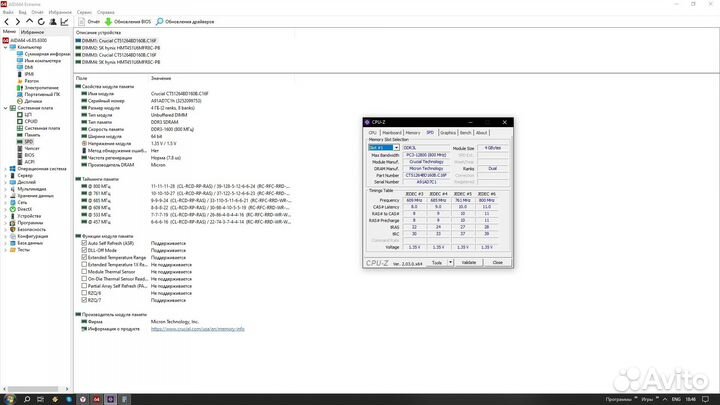This screenshot has width=720, height=405.
Task: Open Windows taskbar search icon
Action: pos(27,399)
